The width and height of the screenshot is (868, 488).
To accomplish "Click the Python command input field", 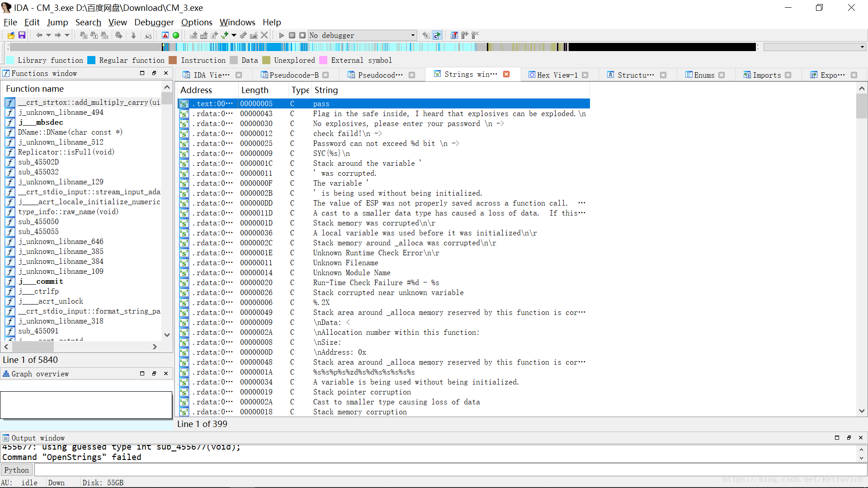I will pos(450,470).
